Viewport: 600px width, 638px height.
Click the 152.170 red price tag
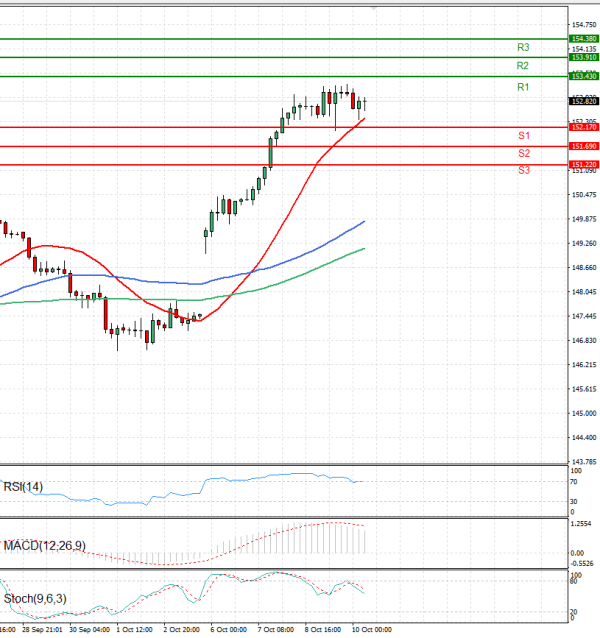click(x=583, y=127)
